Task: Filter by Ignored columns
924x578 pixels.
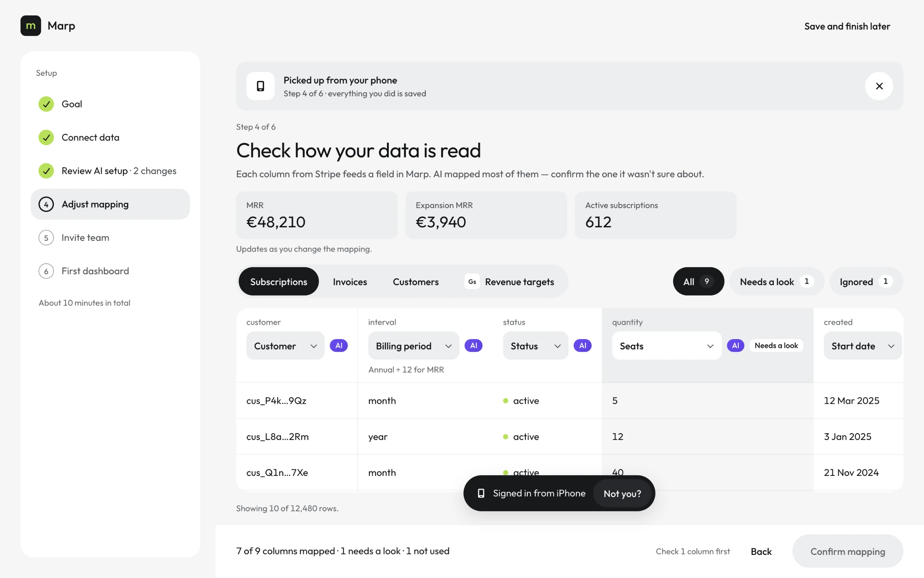Action: point(866,282)
